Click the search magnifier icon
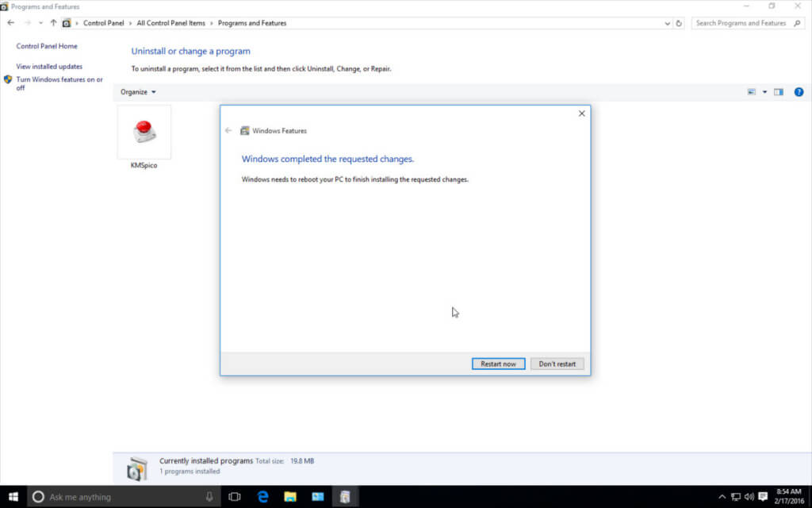 tap(797, 23)
